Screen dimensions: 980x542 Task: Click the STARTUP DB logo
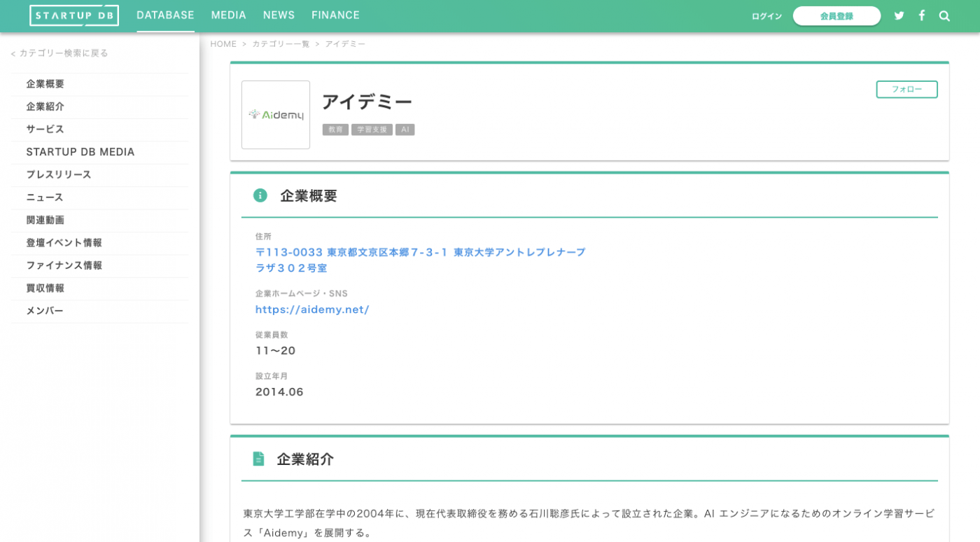(74, 15)
